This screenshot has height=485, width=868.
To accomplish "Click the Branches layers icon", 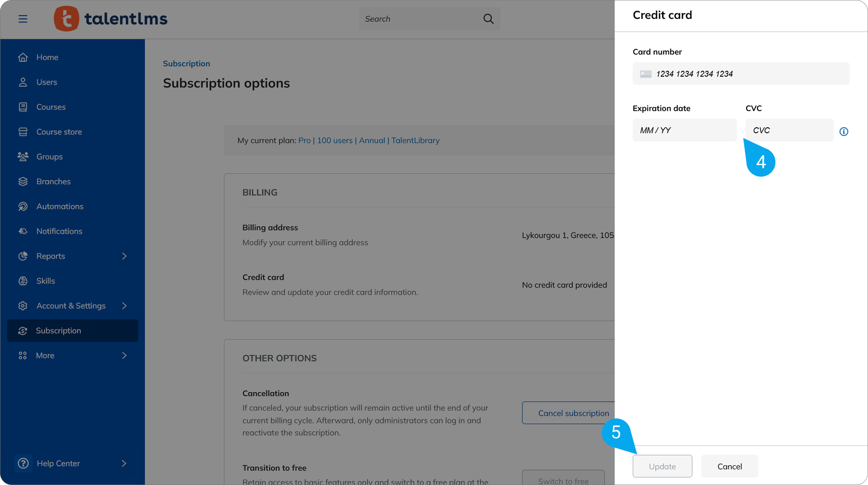I will coord(23,181).
